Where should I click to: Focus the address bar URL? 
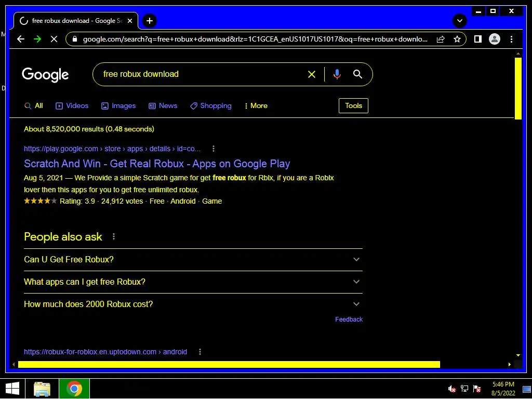[255, 39]
